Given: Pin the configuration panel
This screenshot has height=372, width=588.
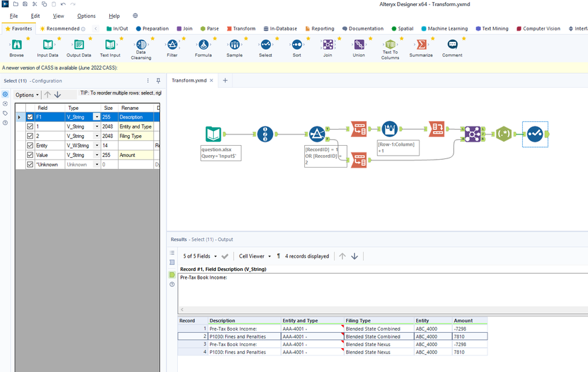Looking at the screenshot, I should (x=158, y=81).
